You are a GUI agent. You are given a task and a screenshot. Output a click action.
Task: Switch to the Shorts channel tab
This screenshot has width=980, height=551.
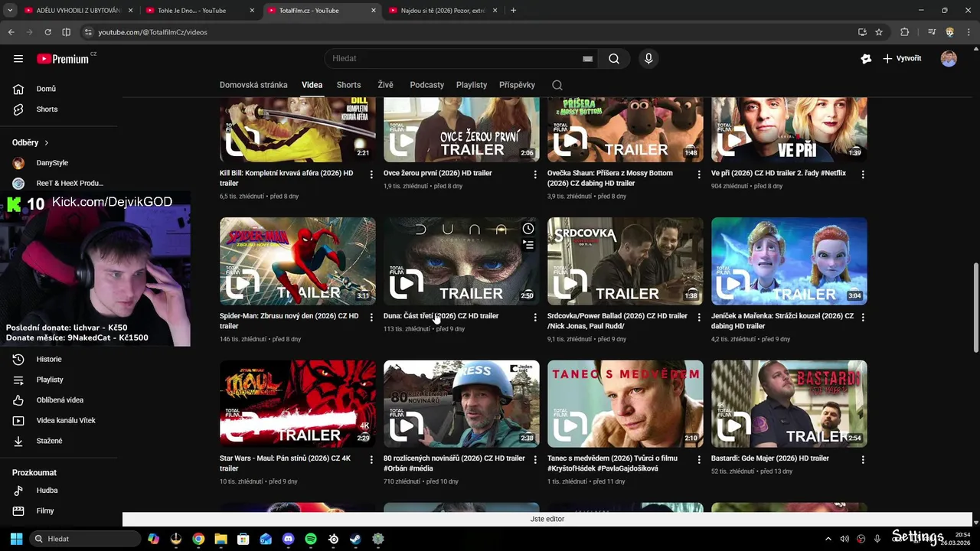click(x=348, y=85)
